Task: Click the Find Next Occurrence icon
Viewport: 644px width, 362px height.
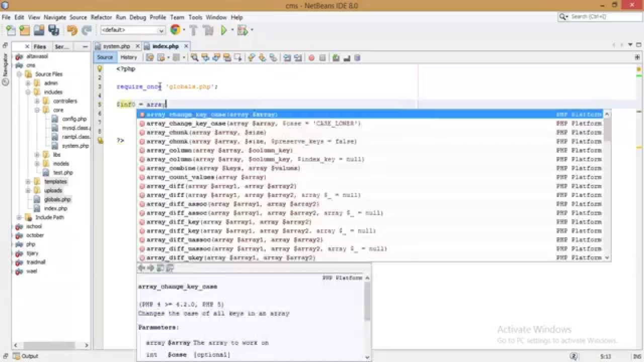Action: [216, 58]
